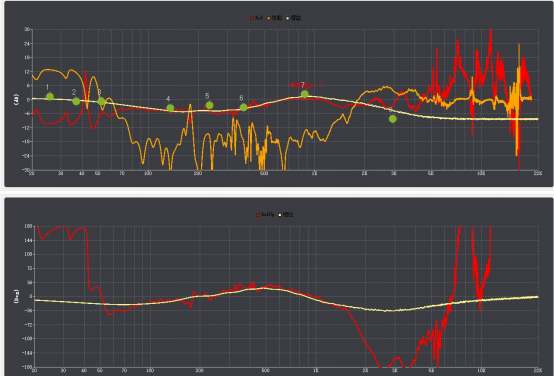554x376 pixels.
Task: Select EQ band point 8 near 3K
Action: [x=393, y=119]
